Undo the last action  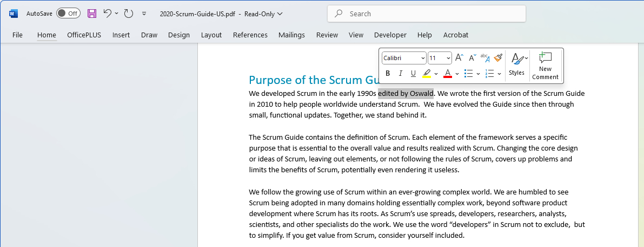[107, 13]
